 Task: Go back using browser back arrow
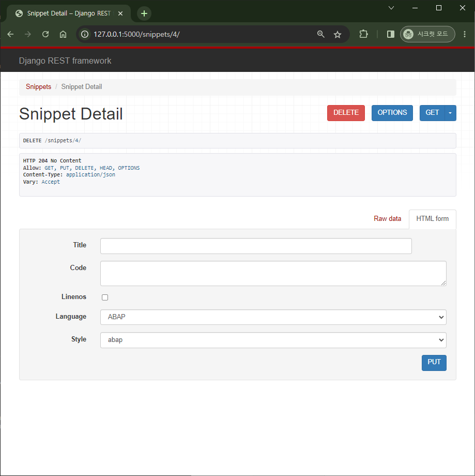11,34
